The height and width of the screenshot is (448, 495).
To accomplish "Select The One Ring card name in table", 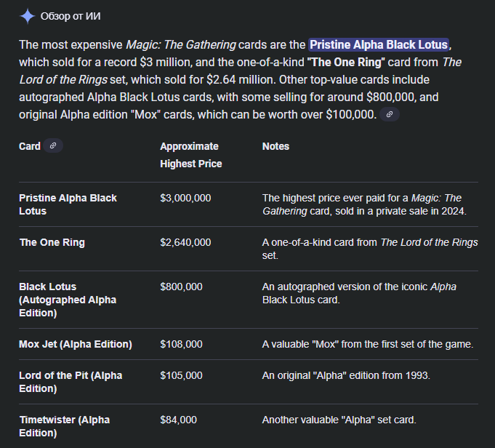I will [x=52, y=242].
